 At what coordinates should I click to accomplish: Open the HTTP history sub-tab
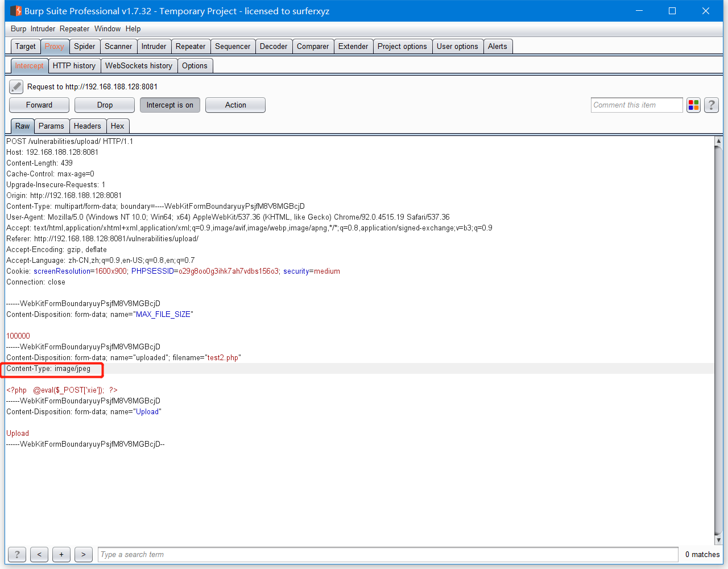(x=74, y=66)
